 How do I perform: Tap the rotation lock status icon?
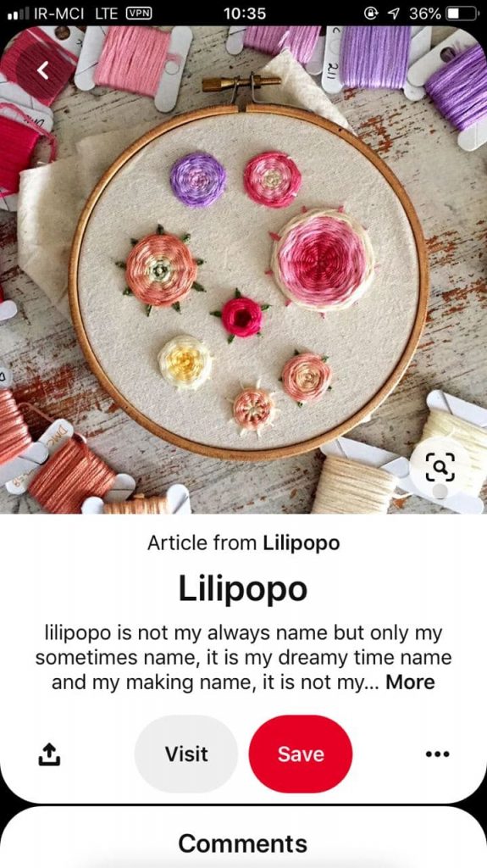(371, 14)
